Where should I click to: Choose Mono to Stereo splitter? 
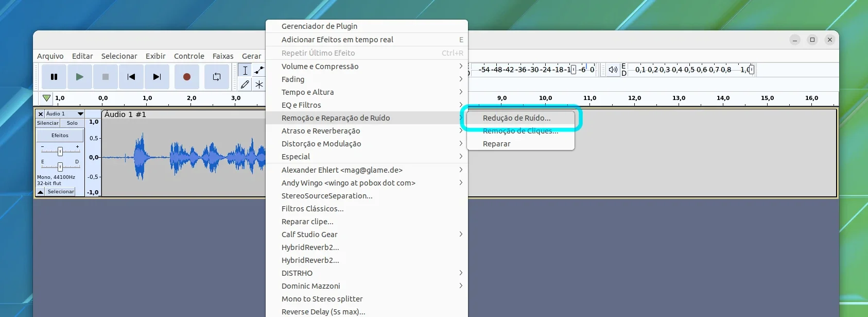(x=367, y=299)
